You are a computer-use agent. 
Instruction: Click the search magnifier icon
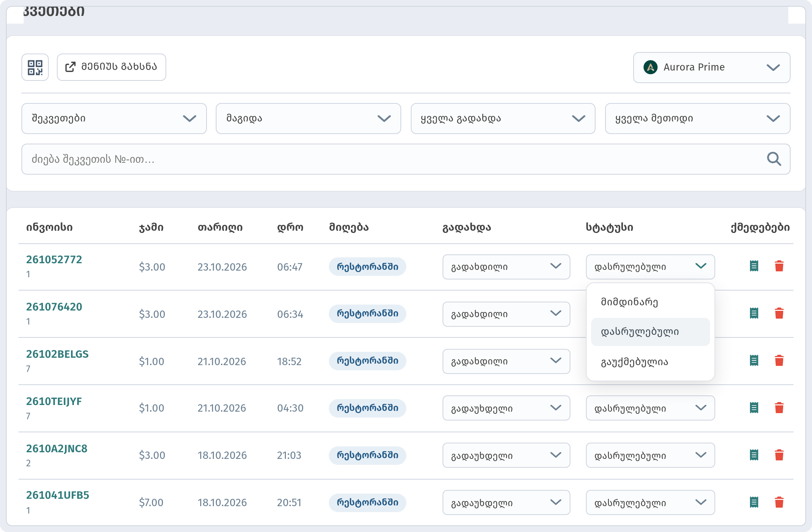(x=774, y=159)
